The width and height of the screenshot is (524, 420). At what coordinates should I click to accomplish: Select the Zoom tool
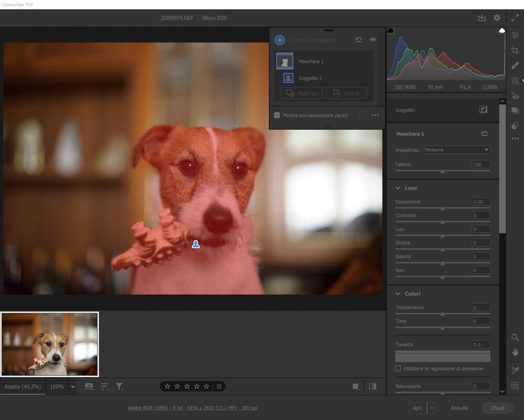click(515, 337)
